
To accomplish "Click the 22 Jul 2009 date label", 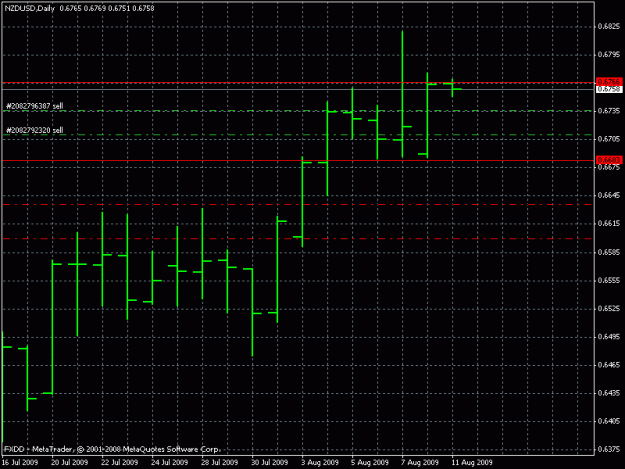I will click(119, 462).
